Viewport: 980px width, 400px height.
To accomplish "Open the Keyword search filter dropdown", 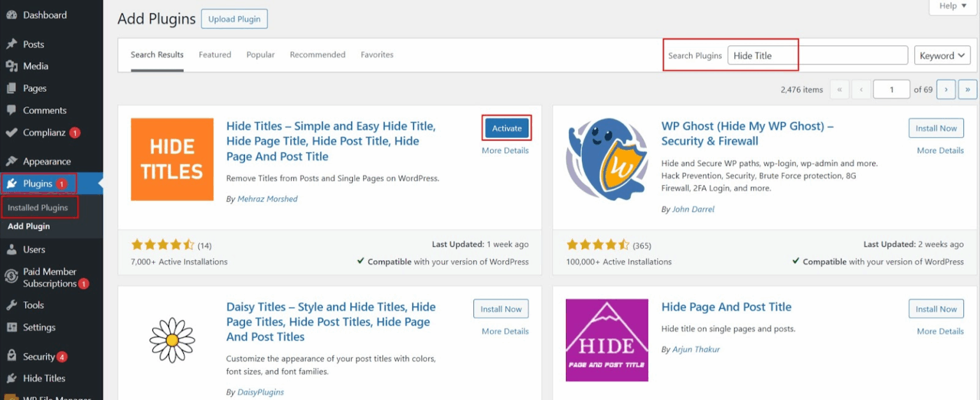I will pyautogui.click(x=942, y=55).
